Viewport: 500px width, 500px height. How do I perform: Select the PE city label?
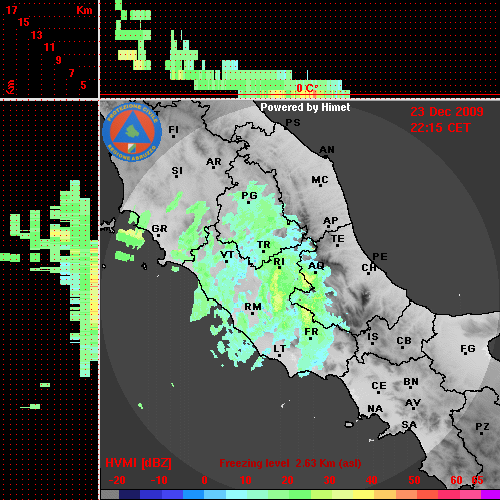(x=380, y=256)
